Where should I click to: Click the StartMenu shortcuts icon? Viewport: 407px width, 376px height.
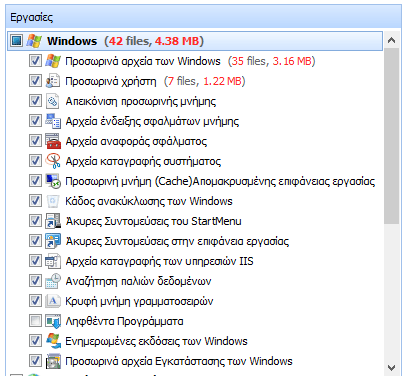(x=53, y=221)
